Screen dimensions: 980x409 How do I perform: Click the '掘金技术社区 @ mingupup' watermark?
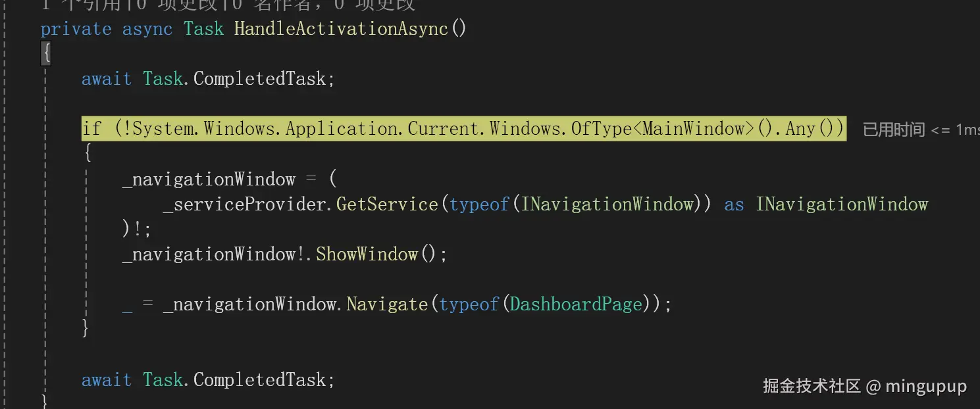(x=865, y=386)
